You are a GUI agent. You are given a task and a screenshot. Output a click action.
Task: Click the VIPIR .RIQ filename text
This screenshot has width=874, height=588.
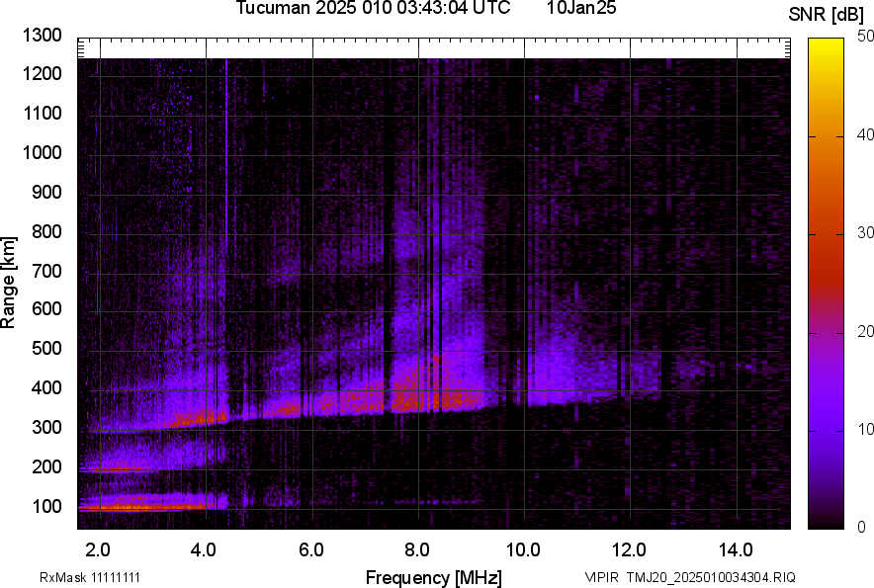(x=689, y=577)
